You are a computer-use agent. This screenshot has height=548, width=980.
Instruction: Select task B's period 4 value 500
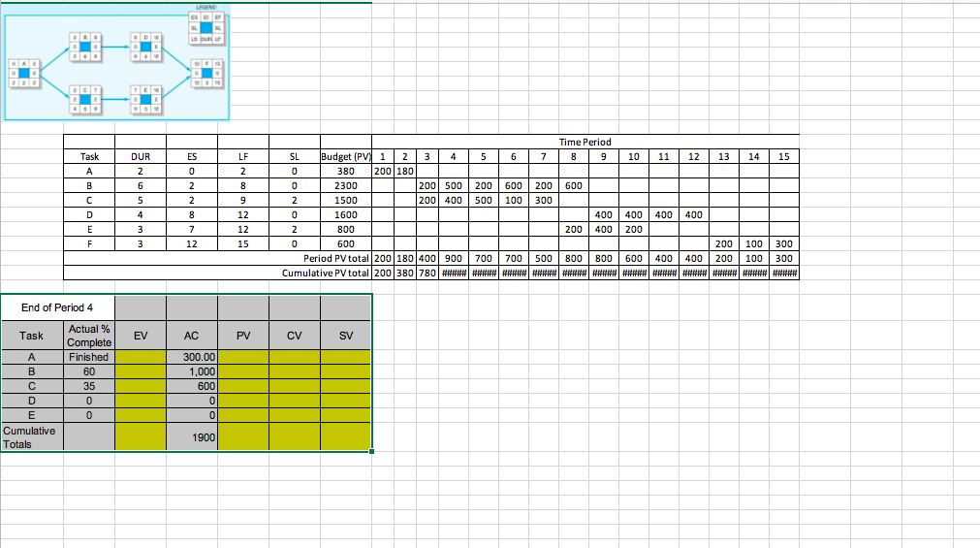tap(453, 186)
